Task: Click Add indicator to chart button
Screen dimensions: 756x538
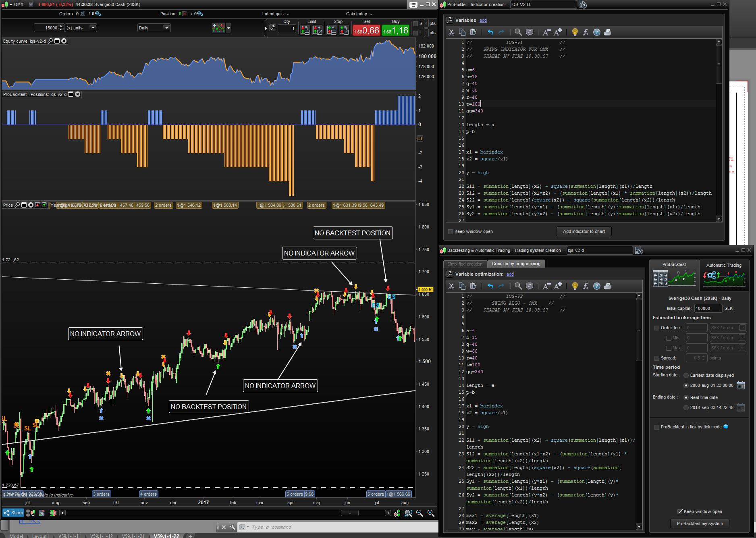Action: tap(584, 232)
